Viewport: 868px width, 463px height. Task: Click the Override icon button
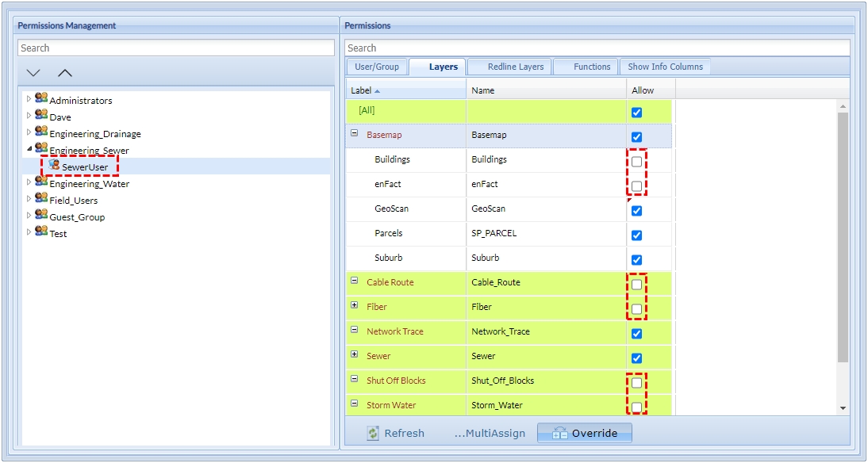(x=560, y=434)
